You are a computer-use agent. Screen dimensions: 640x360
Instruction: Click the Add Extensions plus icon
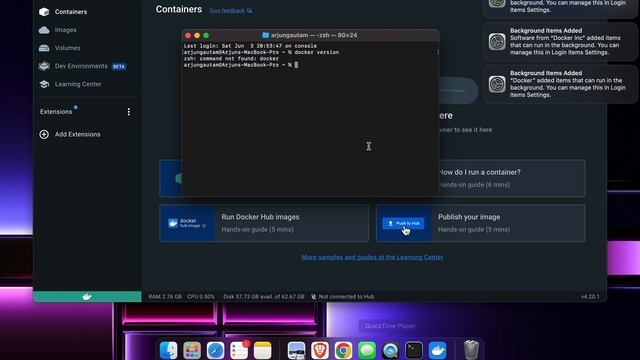click(44, 134)
